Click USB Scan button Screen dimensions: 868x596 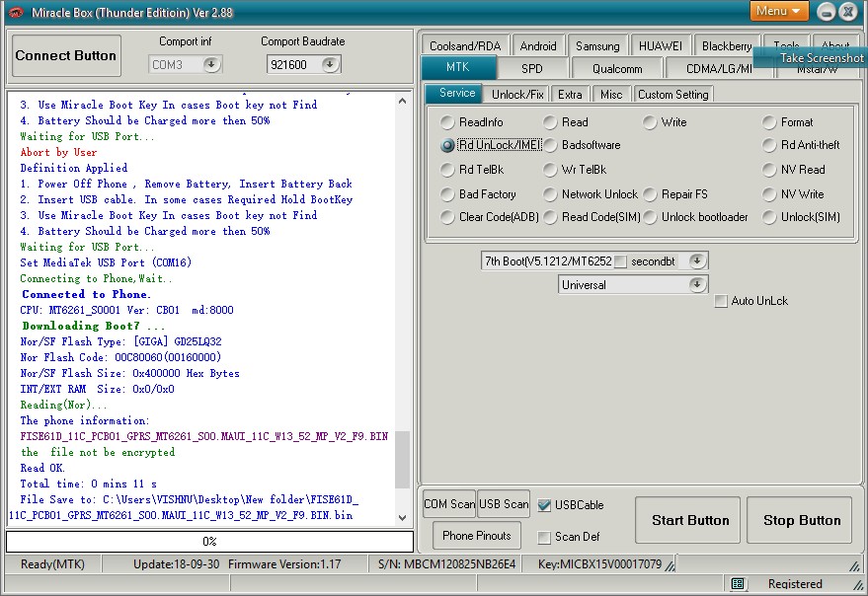[504, 504]
